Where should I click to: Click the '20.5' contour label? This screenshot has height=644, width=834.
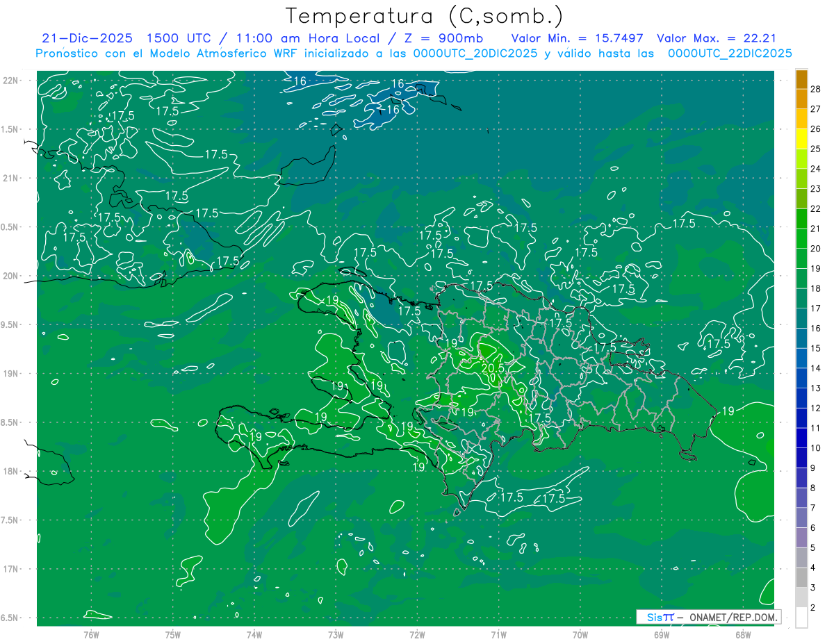pyautogui.click(x=492, y=368)
